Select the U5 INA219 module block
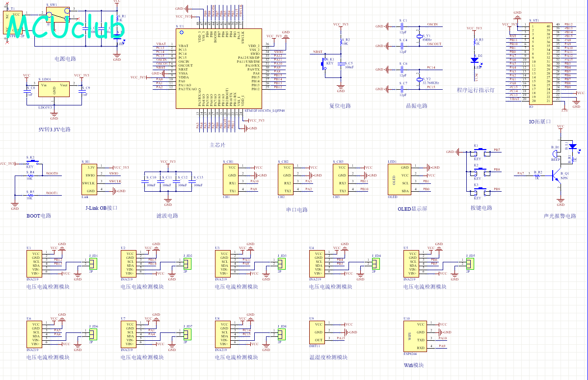This screenshot has height=380, width=588. [411, 263]
